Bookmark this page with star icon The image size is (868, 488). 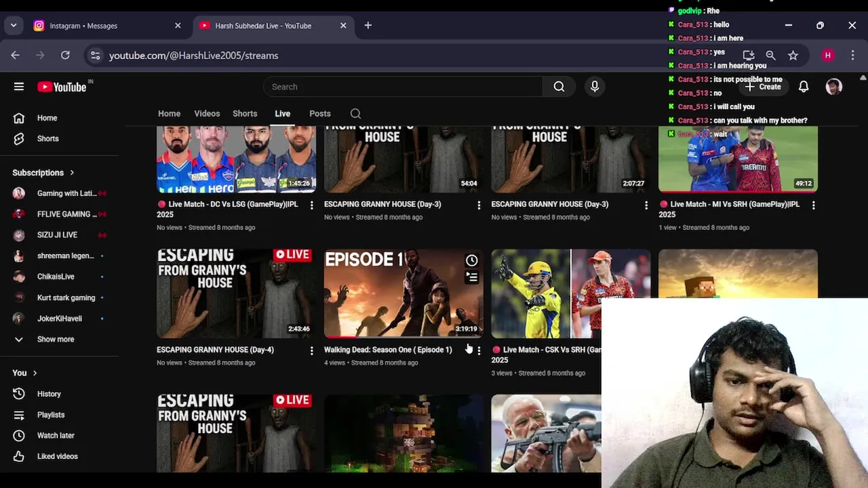pos(793,56)
